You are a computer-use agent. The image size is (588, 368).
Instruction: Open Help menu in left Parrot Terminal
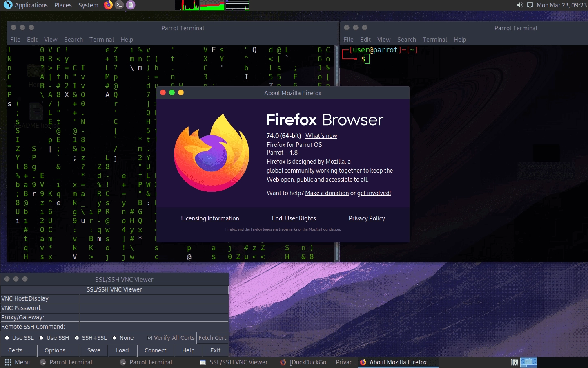pyautogui.click(x=127, y=40)
